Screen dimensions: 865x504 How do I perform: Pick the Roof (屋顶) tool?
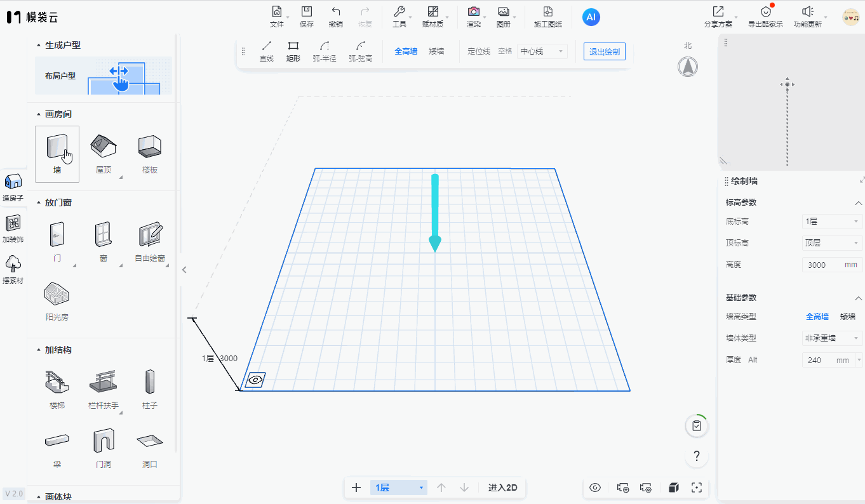coord(104,153)
